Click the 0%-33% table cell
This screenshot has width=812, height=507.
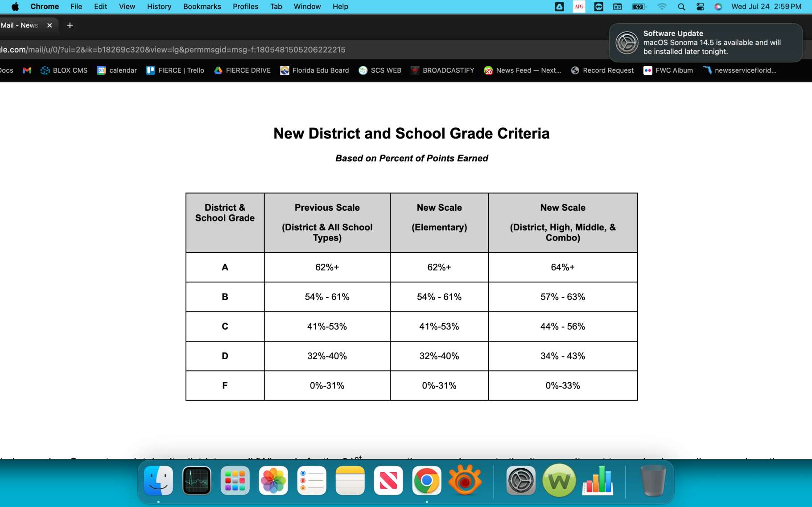tap(563, 386)
